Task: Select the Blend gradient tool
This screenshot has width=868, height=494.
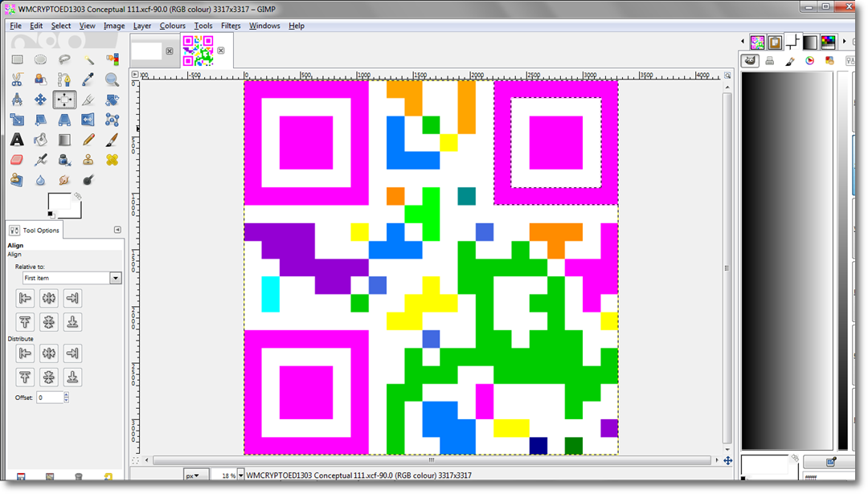Action: (x=64, y=140)
